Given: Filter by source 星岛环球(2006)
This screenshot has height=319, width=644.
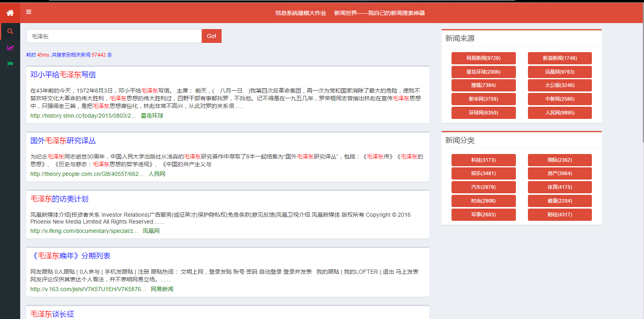Looking at the screenshot, I should coord(484,72).
